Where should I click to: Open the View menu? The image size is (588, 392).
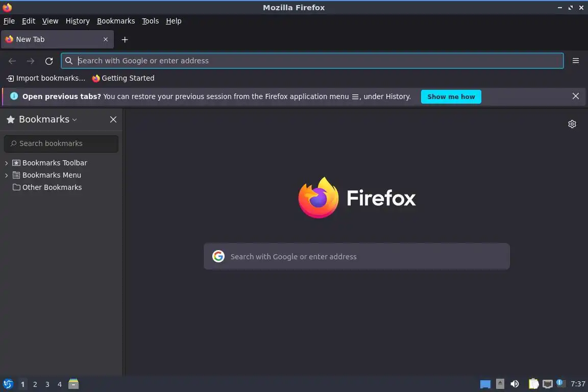[x=50, y=21]
